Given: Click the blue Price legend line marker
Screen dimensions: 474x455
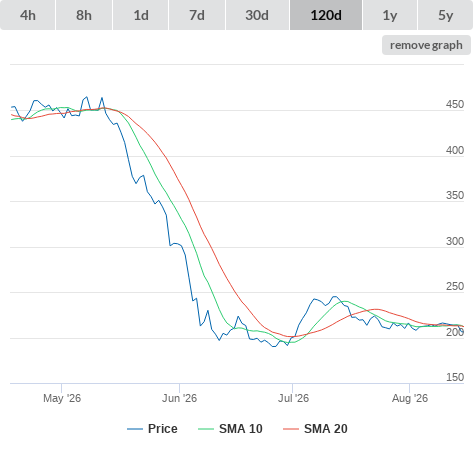Looking at the screenshot, I should (x=135, y=429).
